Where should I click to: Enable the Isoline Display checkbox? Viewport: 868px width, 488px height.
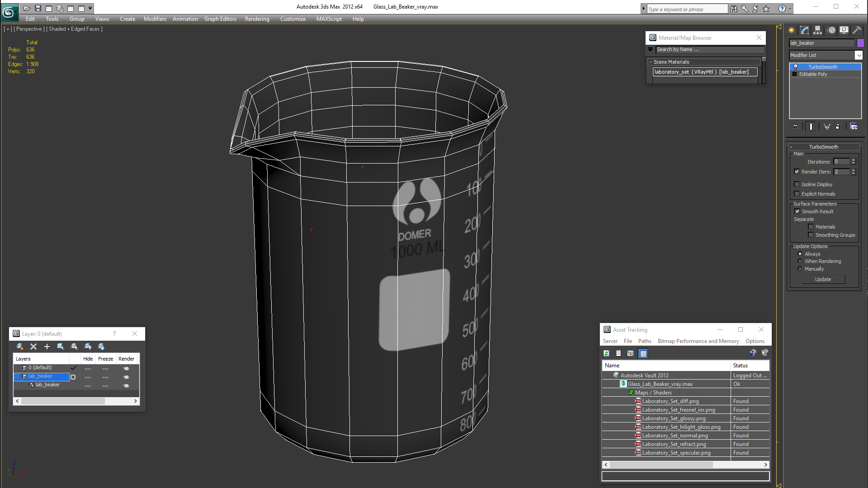tap(797, 184)
